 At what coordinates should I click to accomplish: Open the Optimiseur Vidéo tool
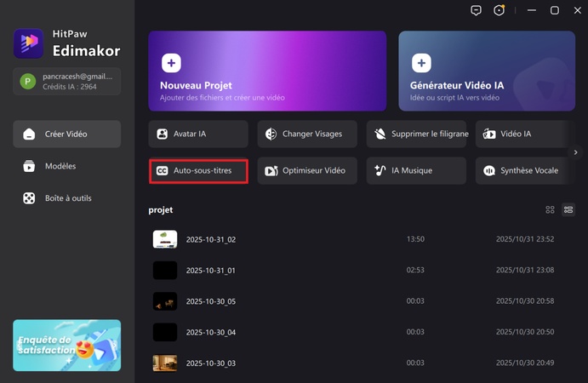pos(307,171)
